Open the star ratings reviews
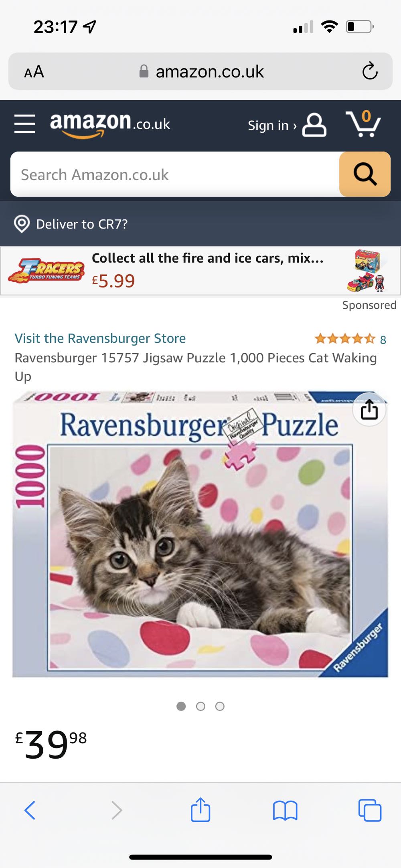 (x=350, y=339)
